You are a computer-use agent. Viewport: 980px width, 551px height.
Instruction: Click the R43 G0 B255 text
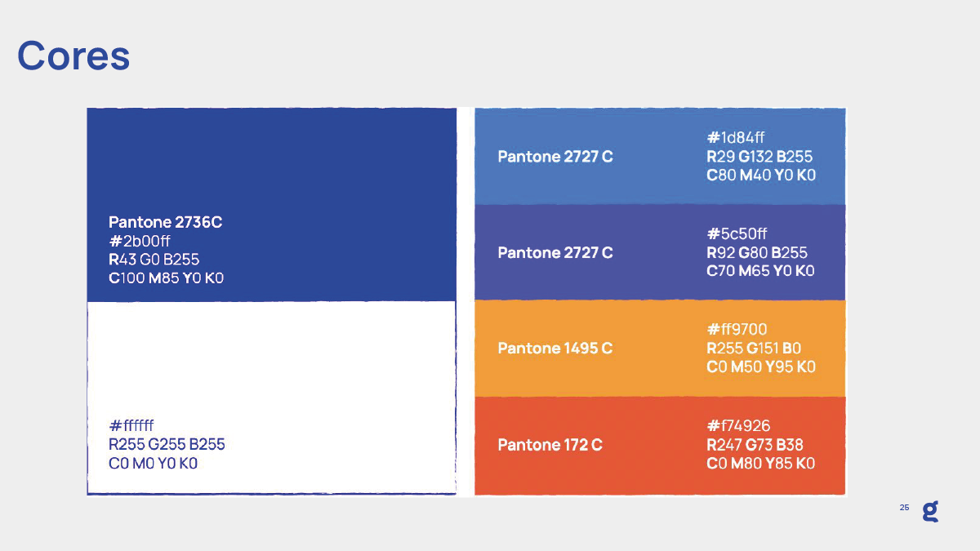tap(154, 260)
